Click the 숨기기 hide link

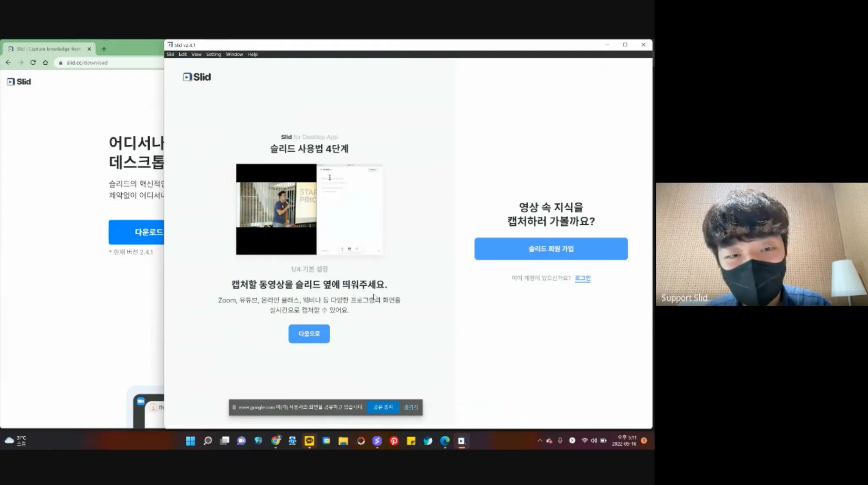pyautogui.click(x=411, y=407)
